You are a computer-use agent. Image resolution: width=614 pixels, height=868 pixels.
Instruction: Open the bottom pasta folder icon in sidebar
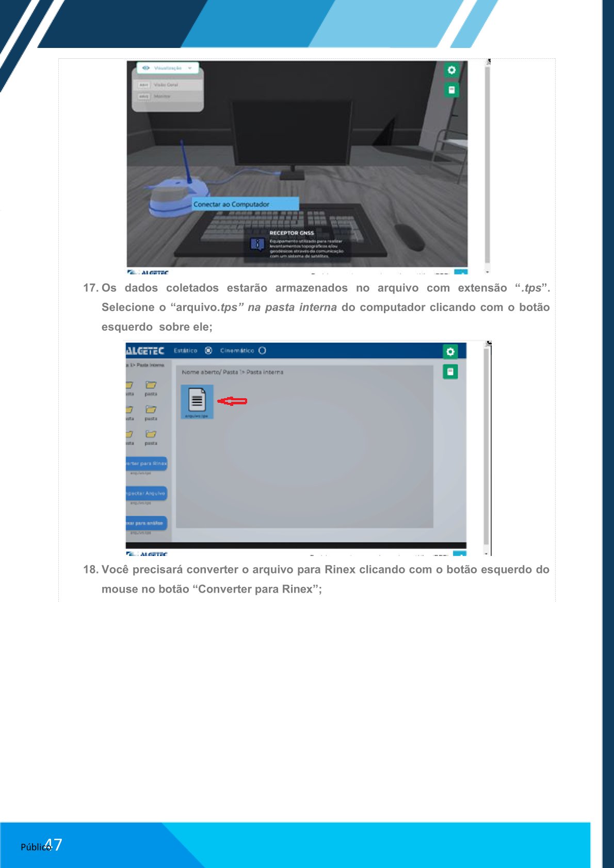coord(151,434)
